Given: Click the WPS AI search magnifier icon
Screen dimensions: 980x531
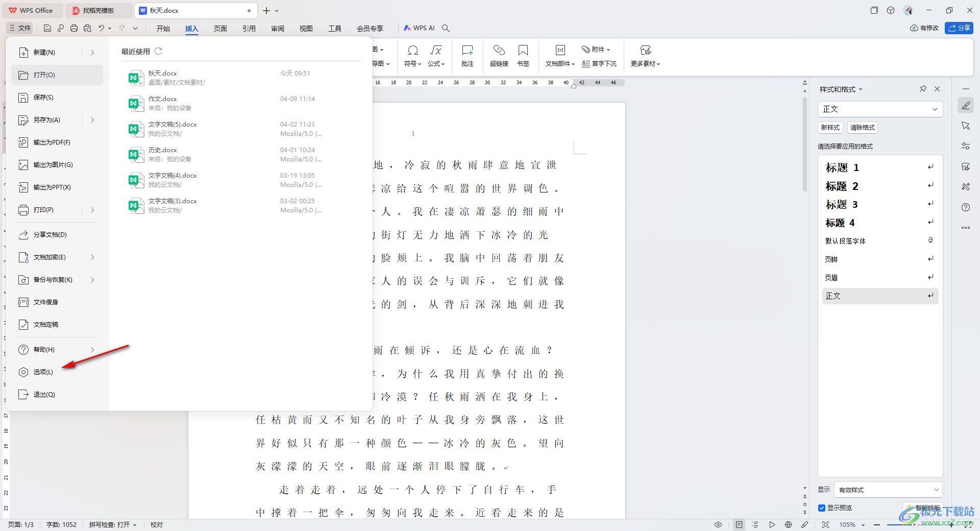Looking at the screenshot, I should tap(446, 28).
